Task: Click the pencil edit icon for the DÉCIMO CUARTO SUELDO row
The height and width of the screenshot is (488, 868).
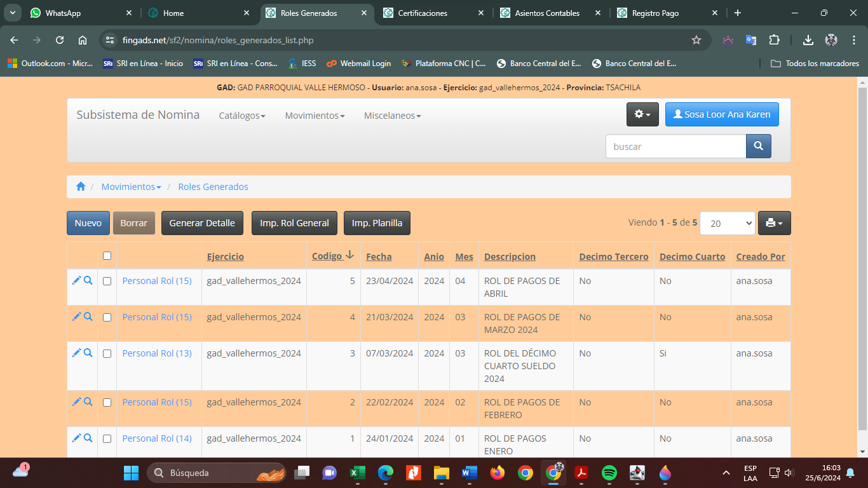Action: pyautogui.click(x=76, y=353)
